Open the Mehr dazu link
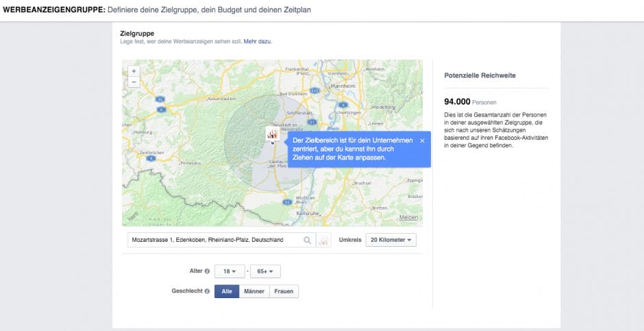The image size is (644, 331). pos(257,42)
